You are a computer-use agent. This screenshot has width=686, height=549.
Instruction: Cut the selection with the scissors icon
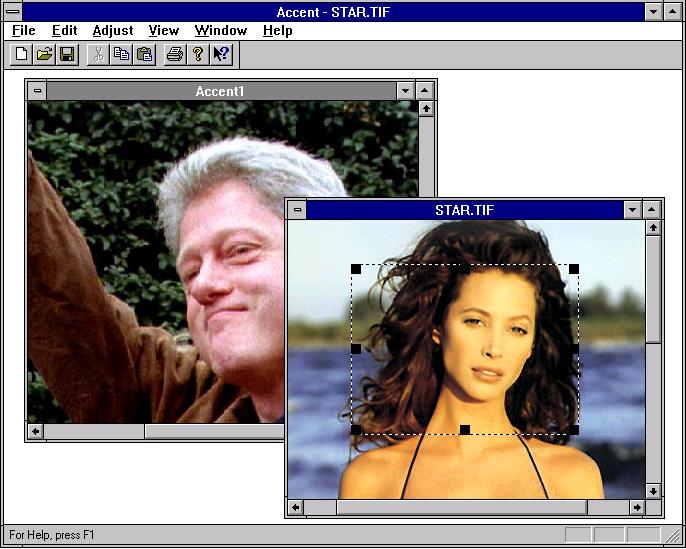point(98,55)
